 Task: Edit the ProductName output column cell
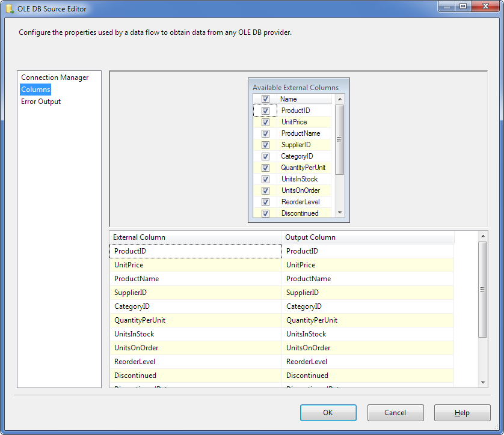click(x=367, y=279)
